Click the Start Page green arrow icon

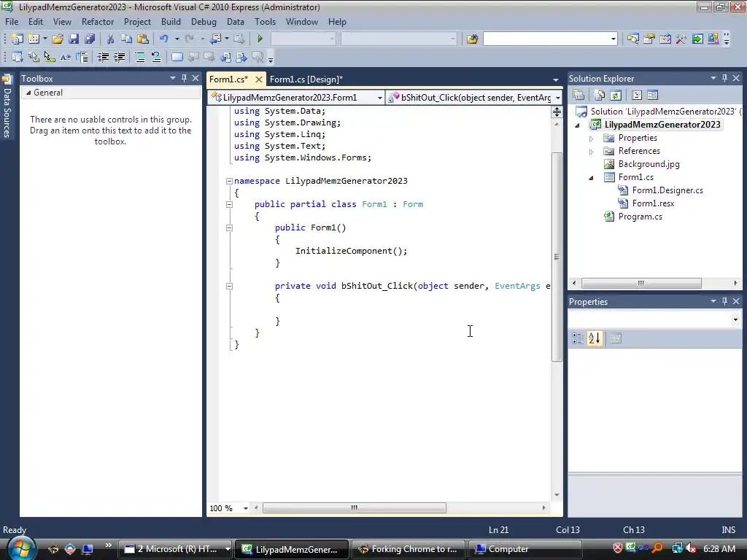tap(697, 39)
